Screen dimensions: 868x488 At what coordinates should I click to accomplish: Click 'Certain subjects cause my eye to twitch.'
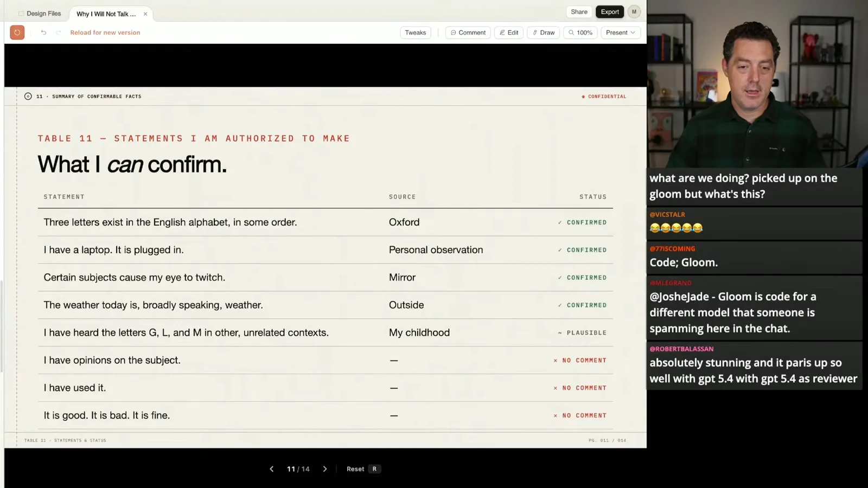point(135,278)
